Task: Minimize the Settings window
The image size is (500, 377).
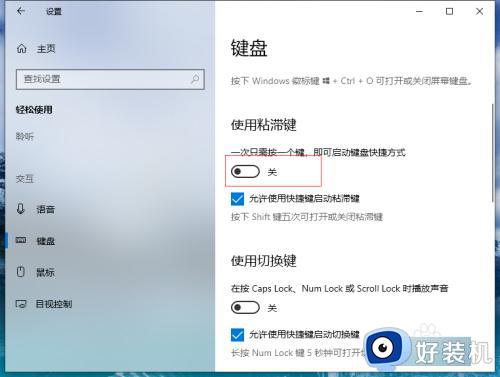Action: [x=419, y=11]
